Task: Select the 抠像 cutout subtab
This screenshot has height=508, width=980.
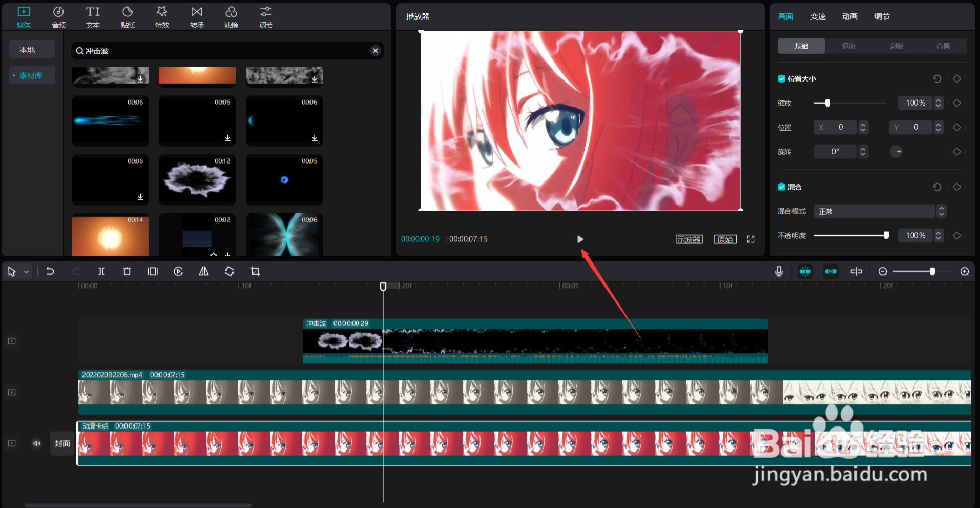Action: click(x=848, y=46)
